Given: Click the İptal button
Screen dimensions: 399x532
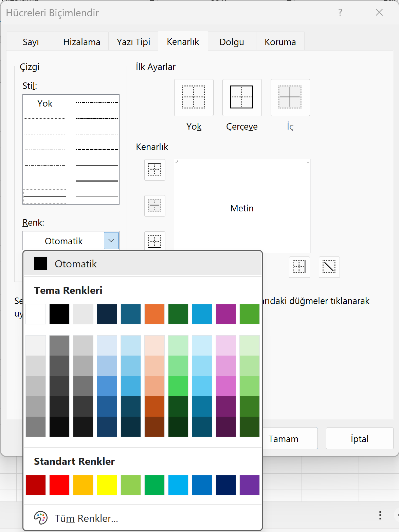Looking at the screenshot, I should pyautogui.click(x=359, y=439).
